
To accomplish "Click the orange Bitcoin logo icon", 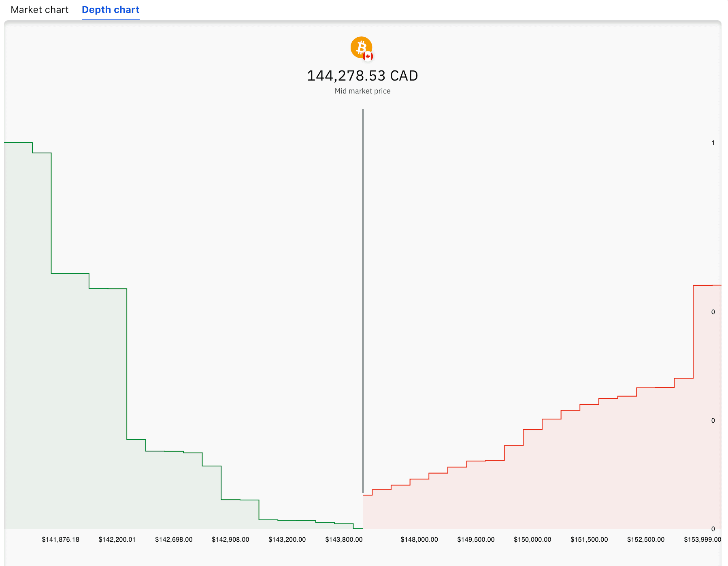I will click(360, 47).
